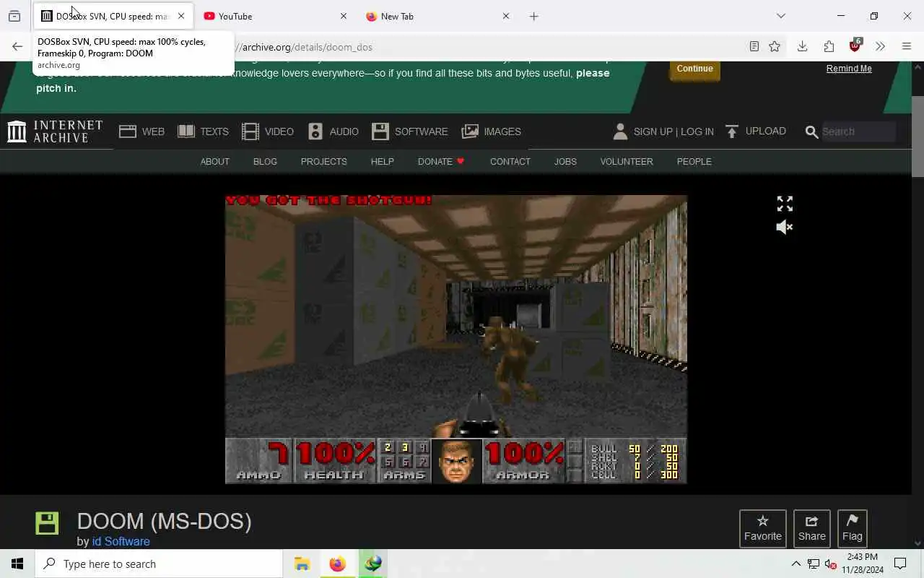The height and width of the screenshot is (578, 924).
Task: Click the search magnifier icon
Action: pyautogui.click(x=811, y=132)
